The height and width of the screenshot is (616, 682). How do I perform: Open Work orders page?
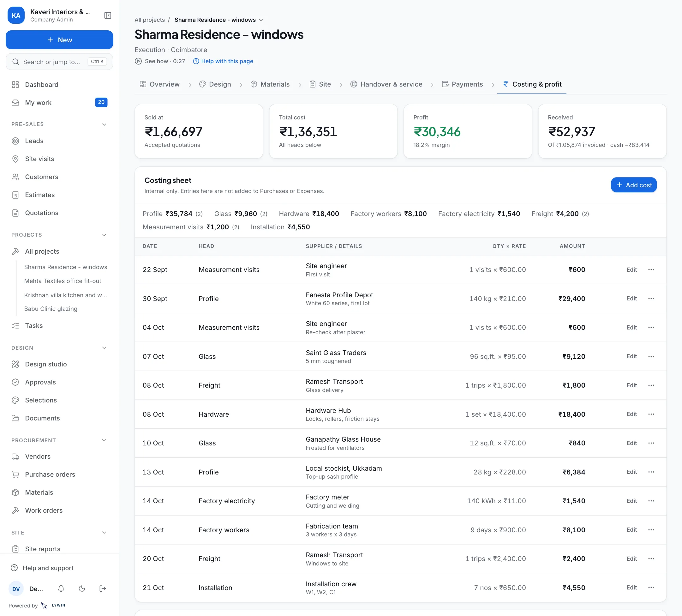[x=59, y=510]
